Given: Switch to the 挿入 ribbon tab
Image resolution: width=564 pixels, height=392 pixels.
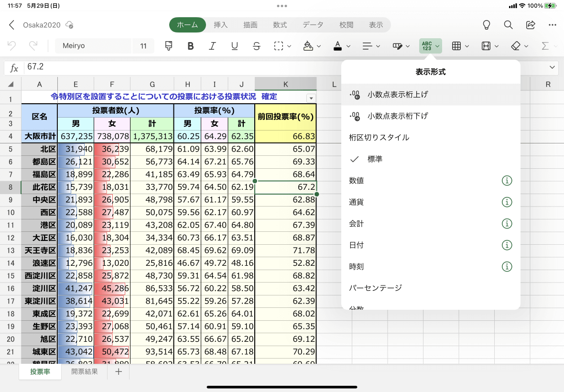Looking at the screenshot, I should 220,25.
